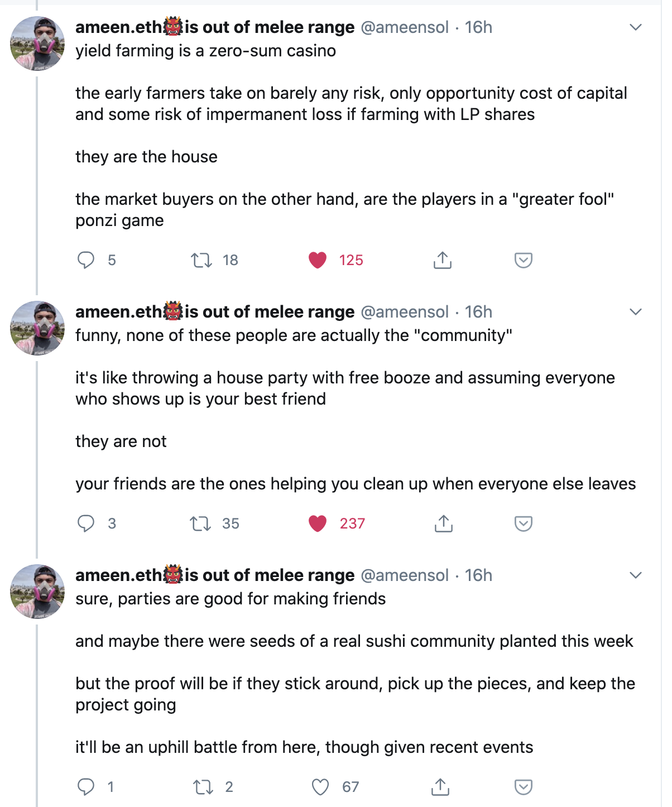
Task: Retweet the sushi community tweet
Action: (203, 787)
